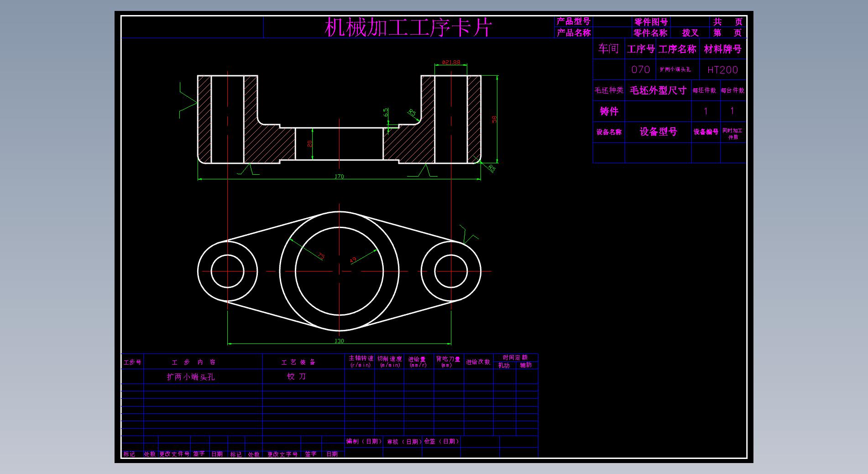Click the '1' value under 每台件数
This screenshot has height=474, width=868.
click(x=732, y=111)
